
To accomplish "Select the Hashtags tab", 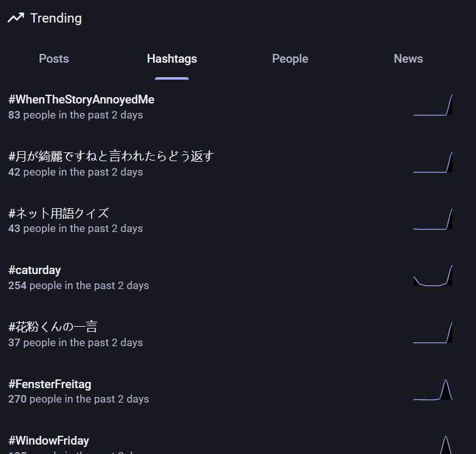I will coord(172,59).
